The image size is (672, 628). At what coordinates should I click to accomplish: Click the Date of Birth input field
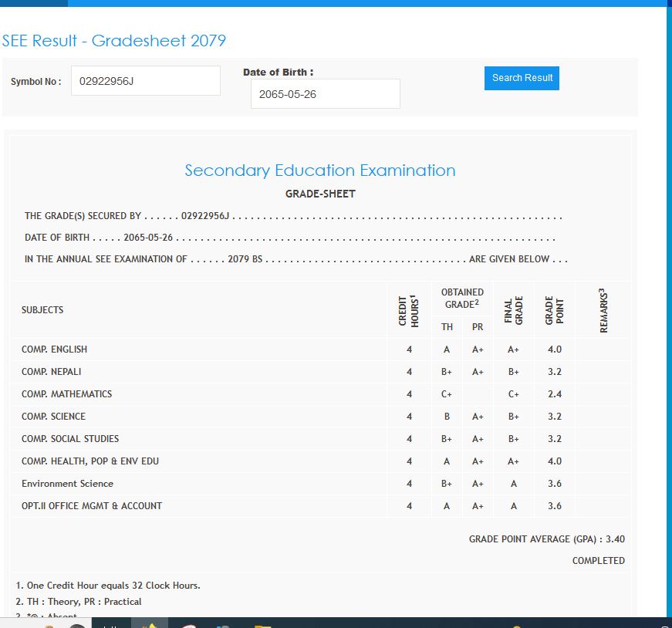coord(325,94)
